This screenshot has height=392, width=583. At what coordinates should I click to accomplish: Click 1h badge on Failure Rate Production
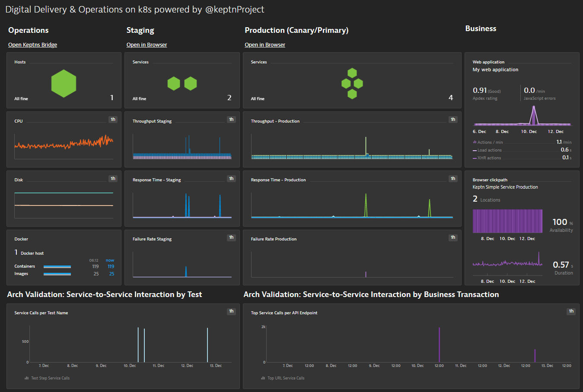tap(453, 237)
